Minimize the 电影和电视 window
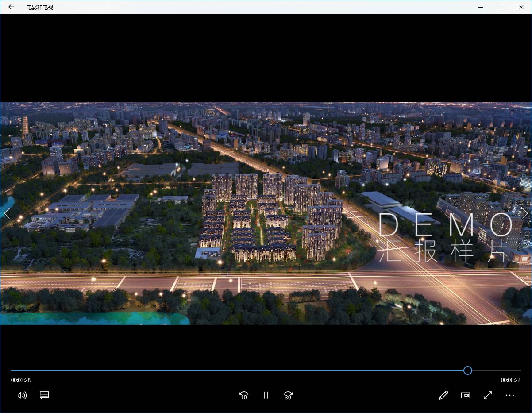This screenshot has width=532, height=413. (x=481, y=7)
